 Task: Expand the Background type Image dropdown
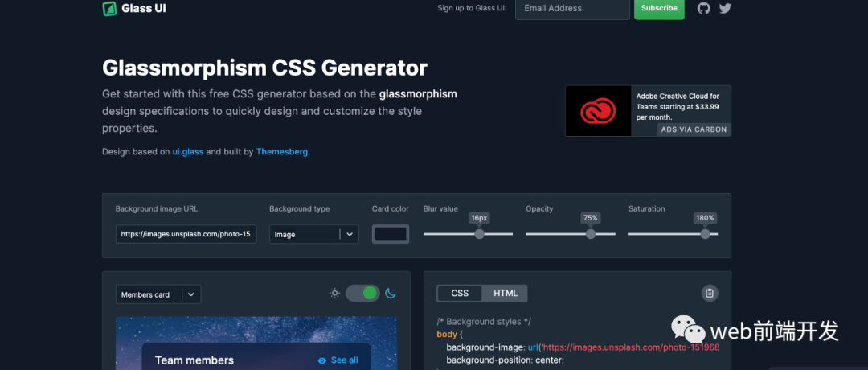point(314,234)
